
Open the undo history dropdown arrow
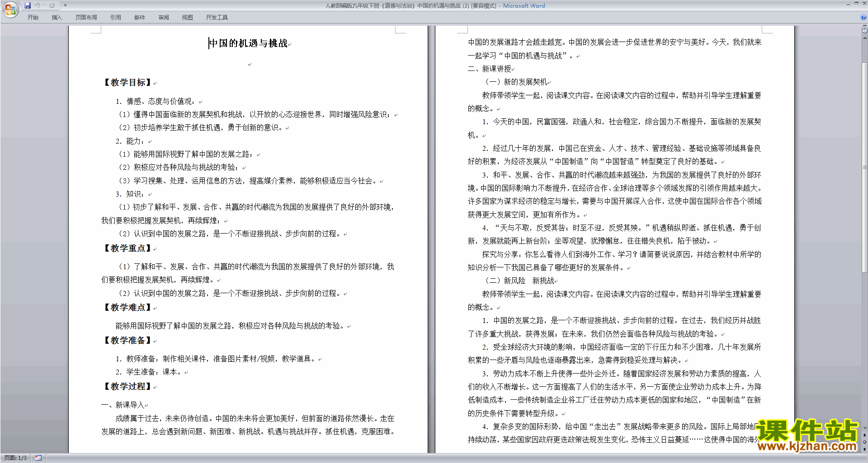tap(44, 5)
